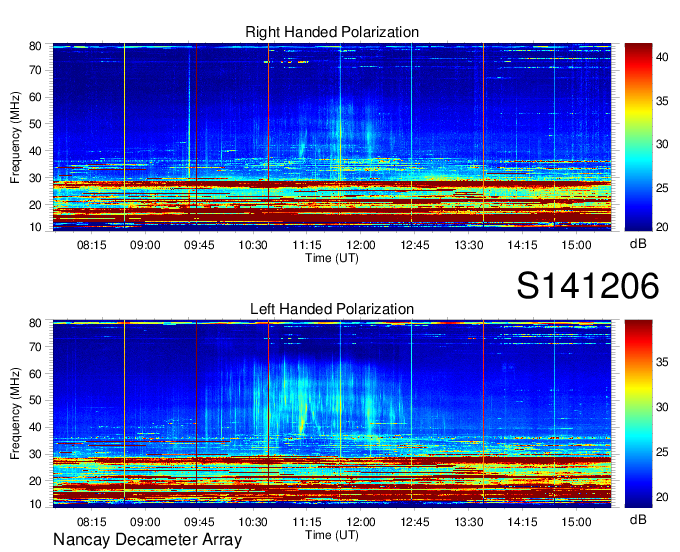Click the 35 dB label on upper color bar

[x=662, y=101]
